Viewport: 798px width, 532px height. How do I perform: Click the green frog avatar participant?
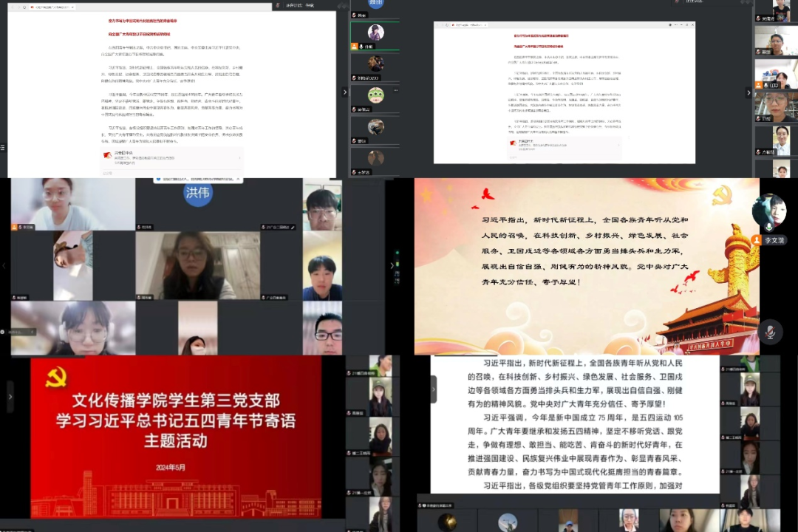click(376, 95)
